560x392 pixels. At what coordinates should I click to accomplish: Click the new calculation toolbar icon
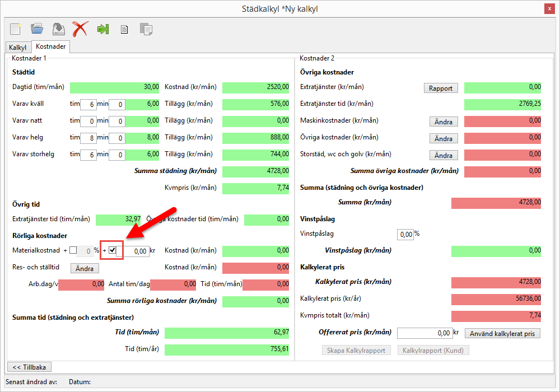[15, 29]
